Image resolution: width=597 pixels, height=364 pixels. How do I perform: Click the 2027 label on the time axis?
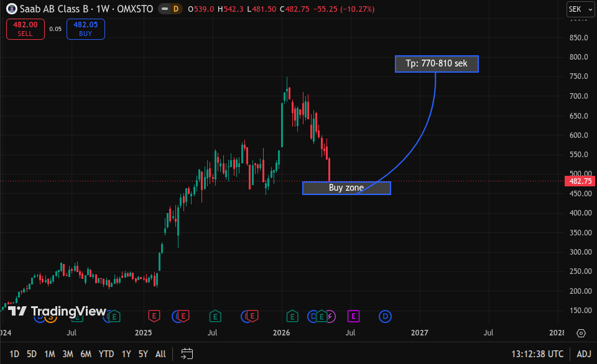tap(420, 333)
